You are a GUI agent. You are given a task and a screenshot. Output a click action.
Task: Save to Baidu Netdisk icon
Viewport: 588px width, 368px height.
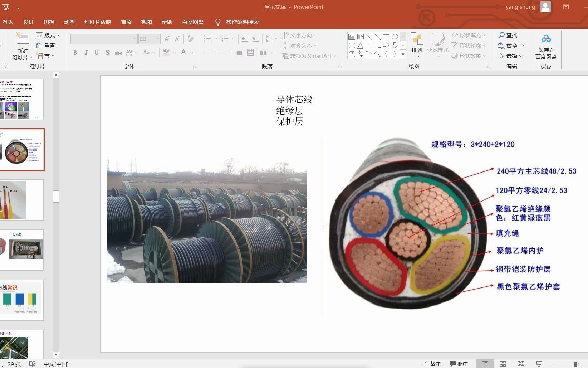pos(546,39)
